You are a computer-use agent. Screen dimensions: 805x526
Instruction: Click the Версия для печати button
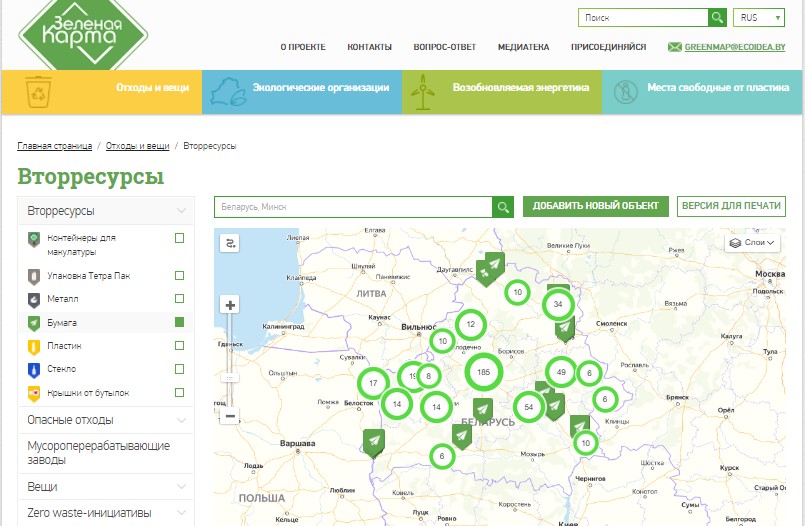(x=731, y=206)
